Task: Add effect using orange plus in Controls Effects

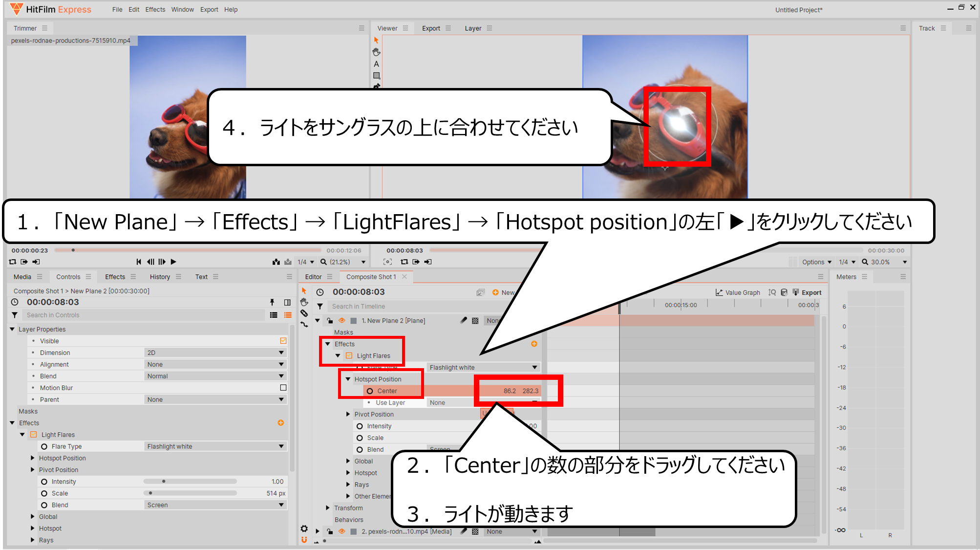Action: (x=281, y=423)
